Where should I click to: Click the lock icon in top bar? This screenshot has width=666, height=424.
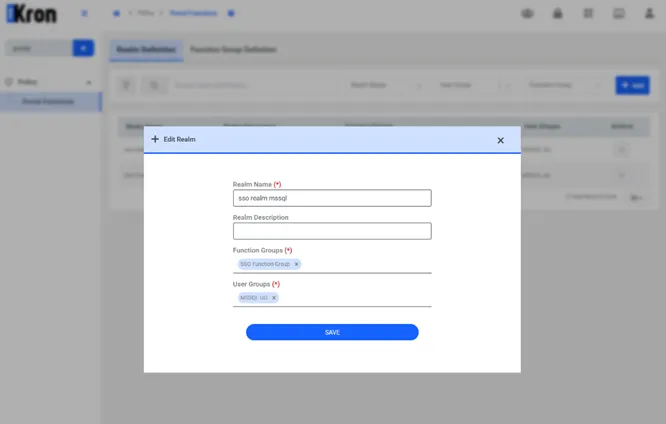[x=558, y=14]
